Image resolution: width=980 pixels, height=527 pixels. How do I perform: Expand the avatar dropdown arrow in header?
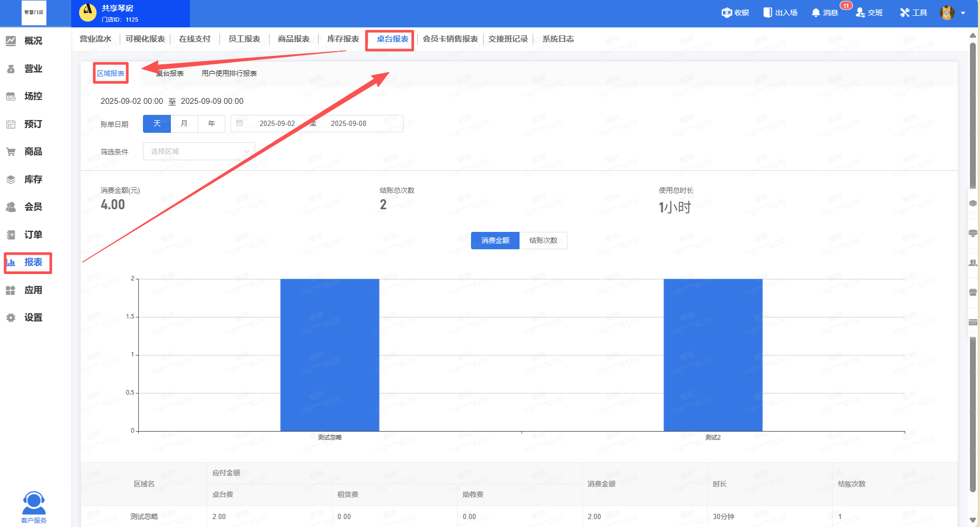963,13
